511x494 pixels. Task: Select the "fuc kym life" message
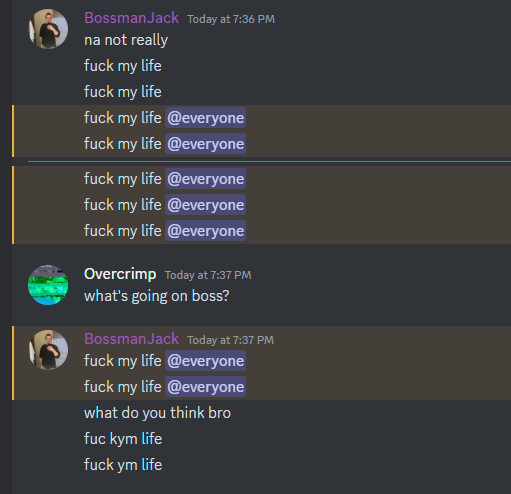coord(123,439)
